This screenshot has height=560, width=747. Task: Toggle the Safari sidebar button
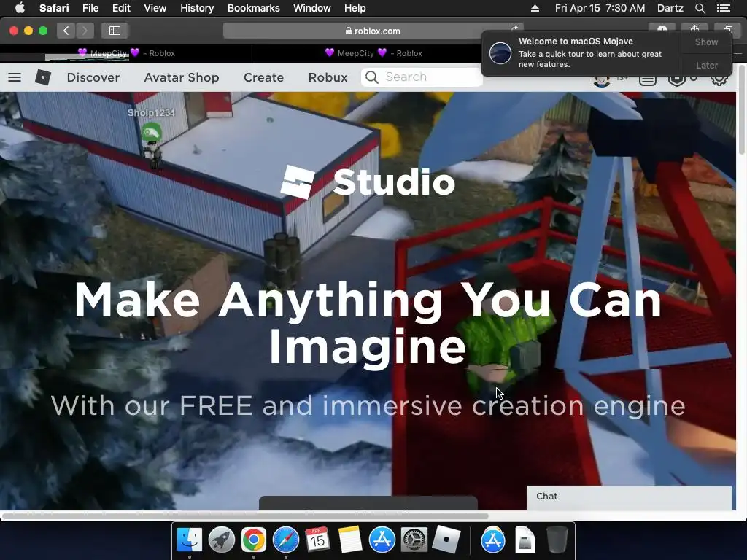pyautogui.click(x=115, y=31)
